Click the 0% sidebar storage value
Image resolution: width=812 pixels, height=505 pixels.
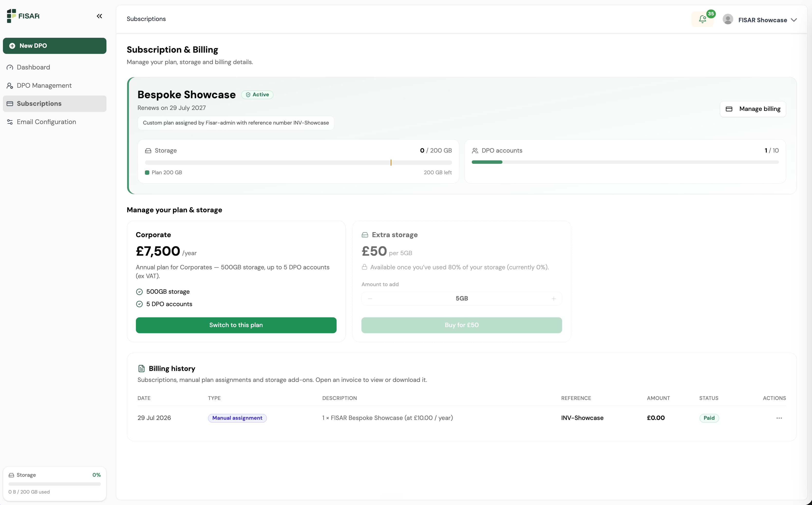[x=96, y=475]
